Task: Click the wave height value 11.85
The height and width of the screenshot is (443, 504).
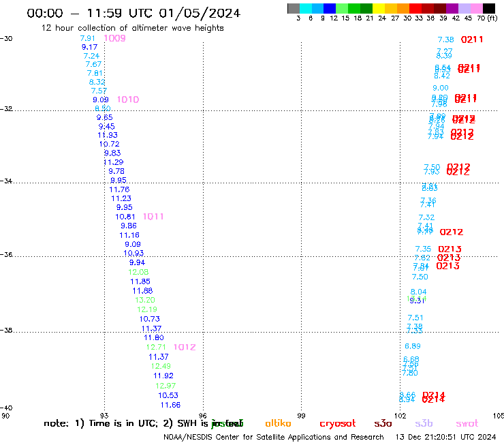Action: tap(140, 281)
